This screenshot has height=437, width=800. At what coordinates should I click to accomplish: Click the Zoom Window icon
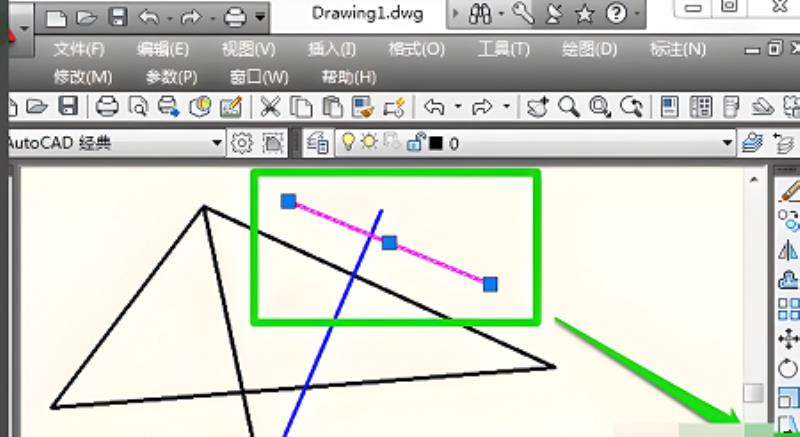(600, 107)
